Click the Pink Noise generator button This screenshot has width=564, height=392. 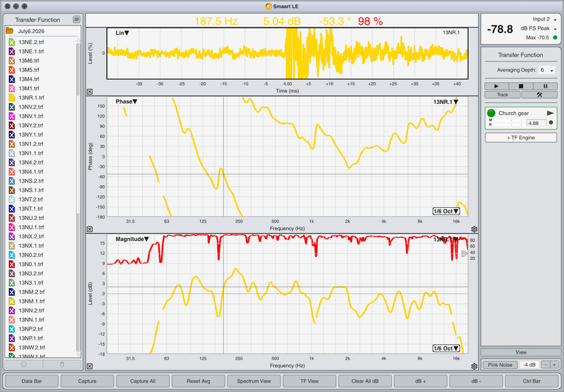click(500, 364)
